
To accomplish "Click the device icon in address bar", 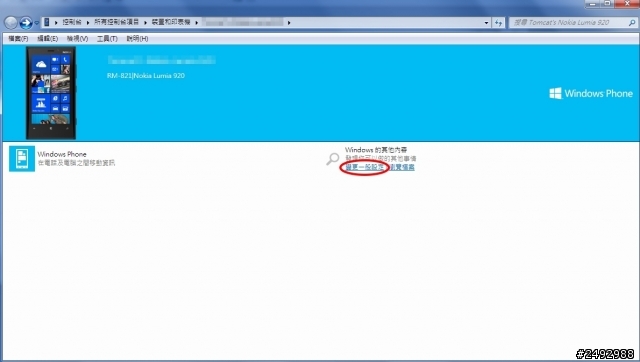I will 47,22.
